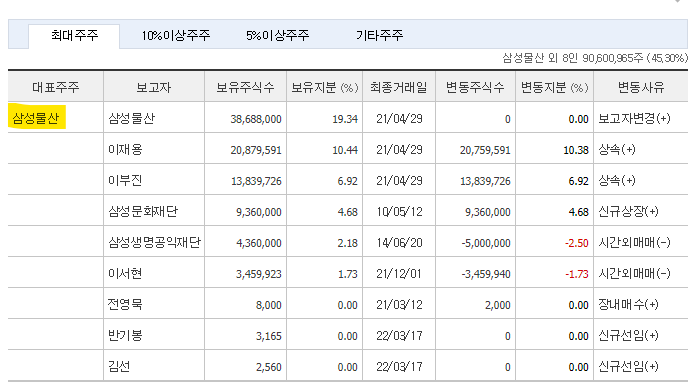697x389 pixels.
Task: Open the 기타주주 tab
Action: click(379, 36)
